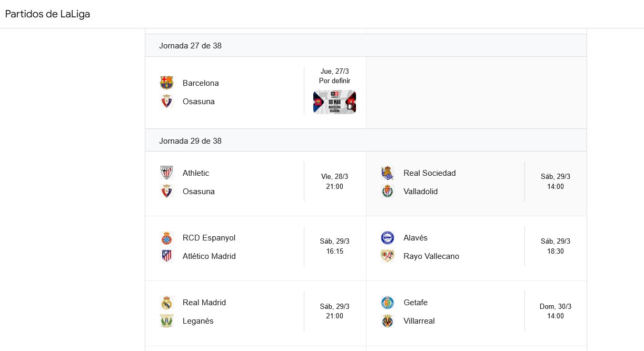Open the Real Madrid vs Leganés match
The width and height of the screenshot is (644, 351).
(232, 312)
